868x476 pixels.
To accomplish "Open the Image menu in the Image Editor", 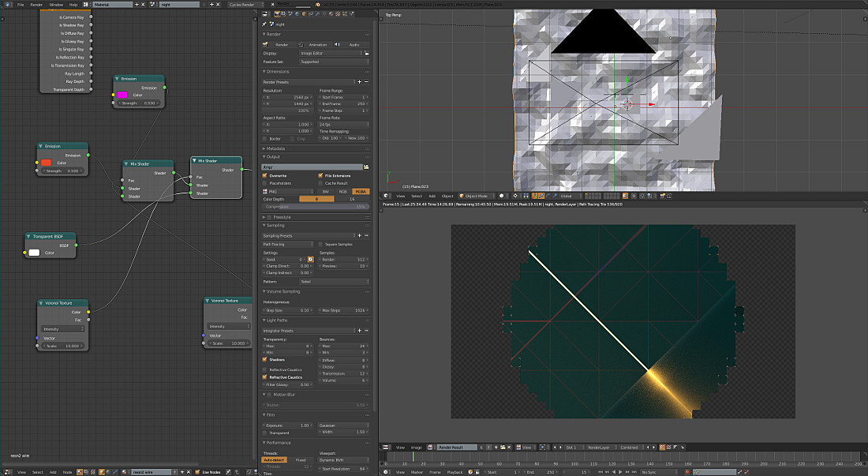I will coord(416,448).
